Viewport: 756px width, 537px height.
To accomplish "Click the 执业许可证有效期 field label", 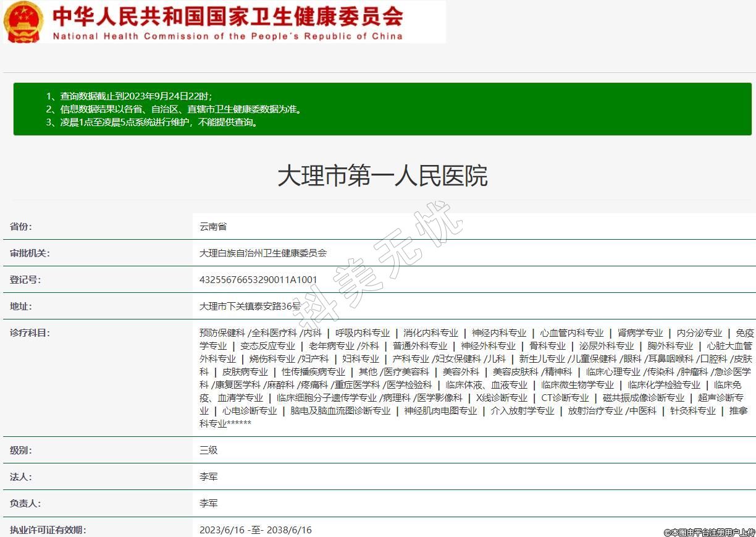I will click(x=48, y=530).
